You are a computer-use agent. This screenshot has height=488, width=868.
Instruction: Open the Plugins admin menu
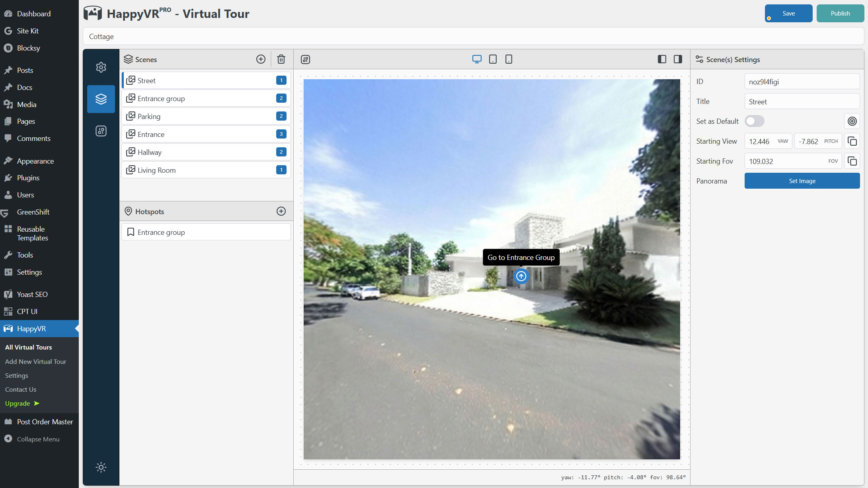(x=28, y=178)
